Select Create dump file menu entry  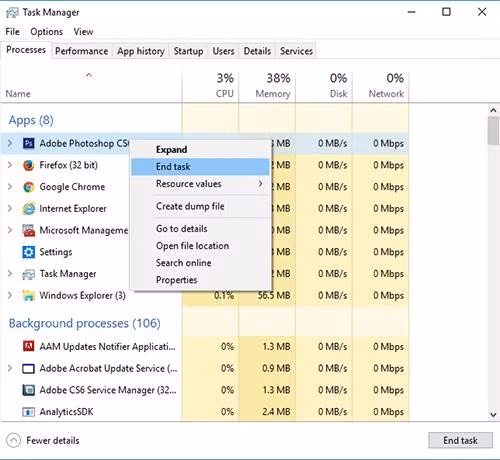tap(200, 206)
